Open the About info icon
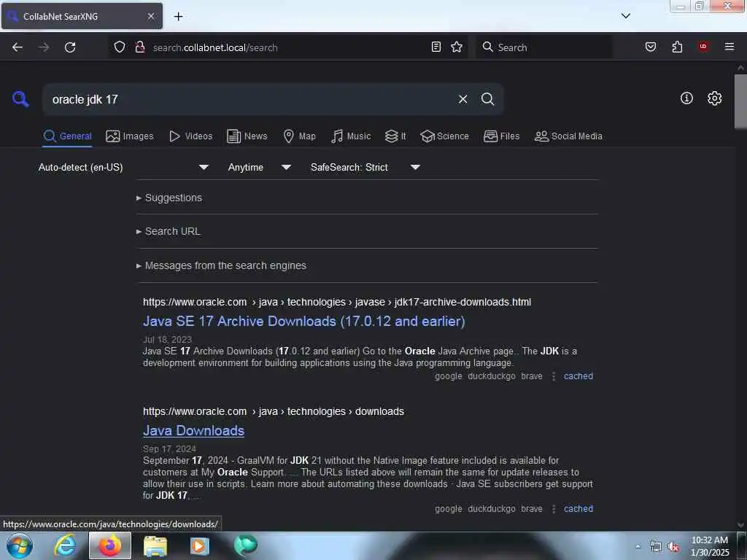Viewport: 747px width, 560px height. coord(686,98)
